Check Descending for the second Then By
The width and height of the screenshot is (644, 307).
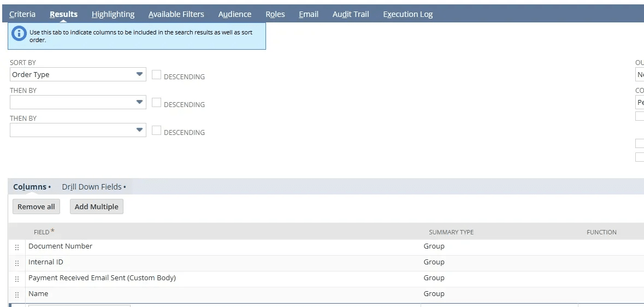click(x=156, y=130)
